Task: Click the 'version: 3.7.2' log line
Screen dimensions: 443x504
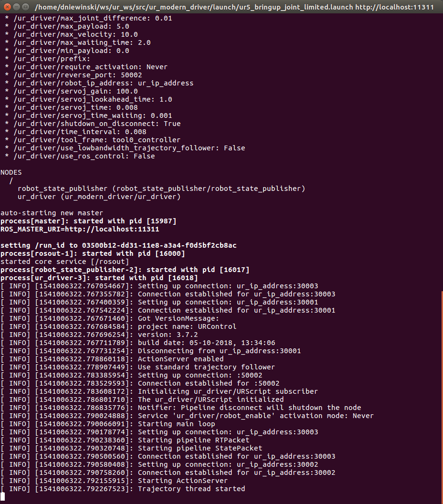Action: click(x=99, y=335)
